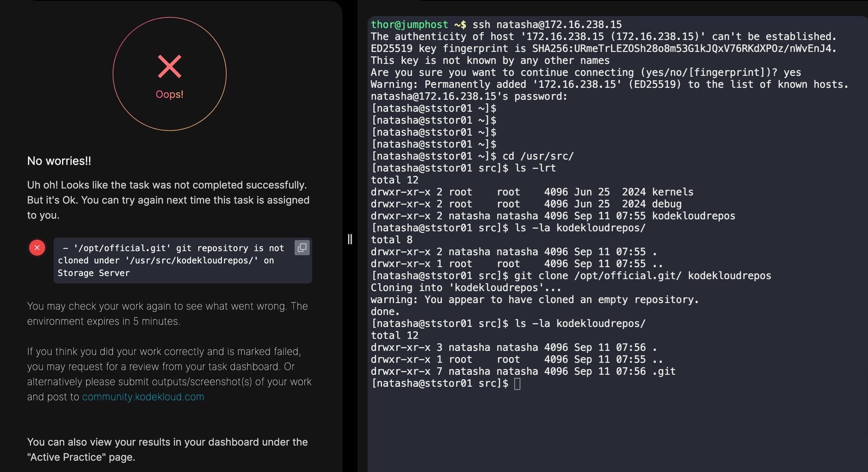
Task: Click the "No worries!!" heading
Action: point(59,161)
